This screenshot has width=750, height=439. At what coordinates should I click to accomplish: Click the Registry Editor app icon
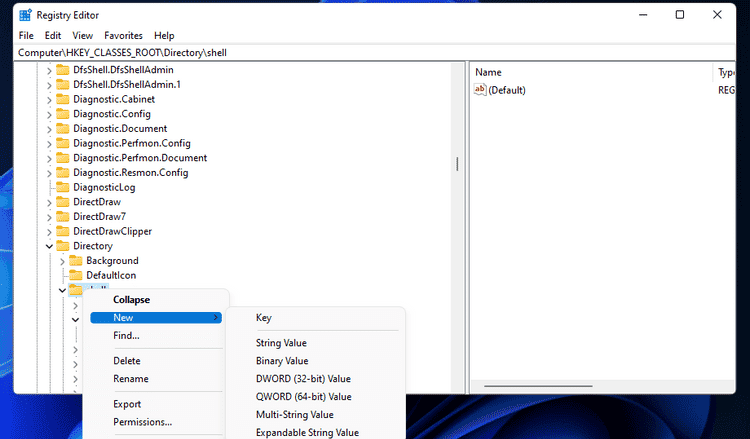pyautogui.click(x=25, y=15)
